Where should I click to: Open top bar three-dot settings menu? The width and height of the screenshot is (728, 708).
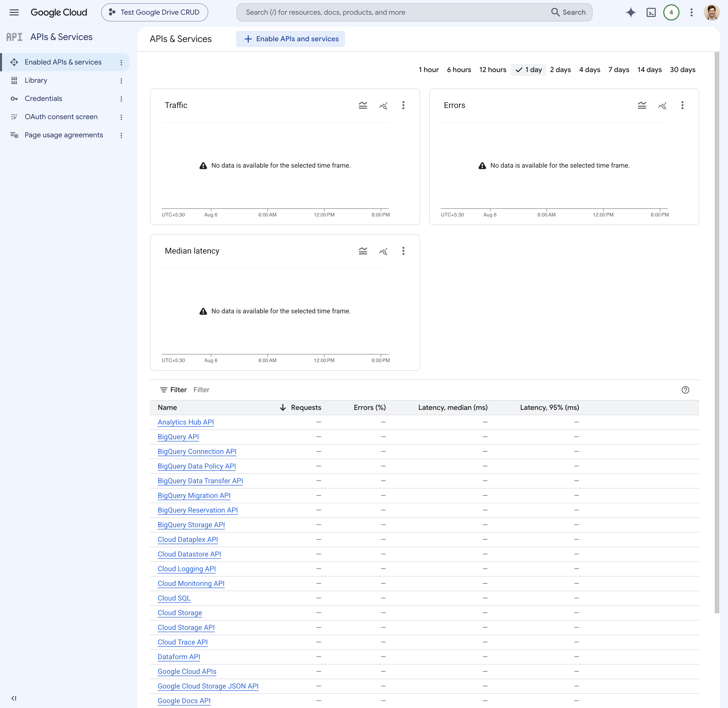[x=692, y=12]
